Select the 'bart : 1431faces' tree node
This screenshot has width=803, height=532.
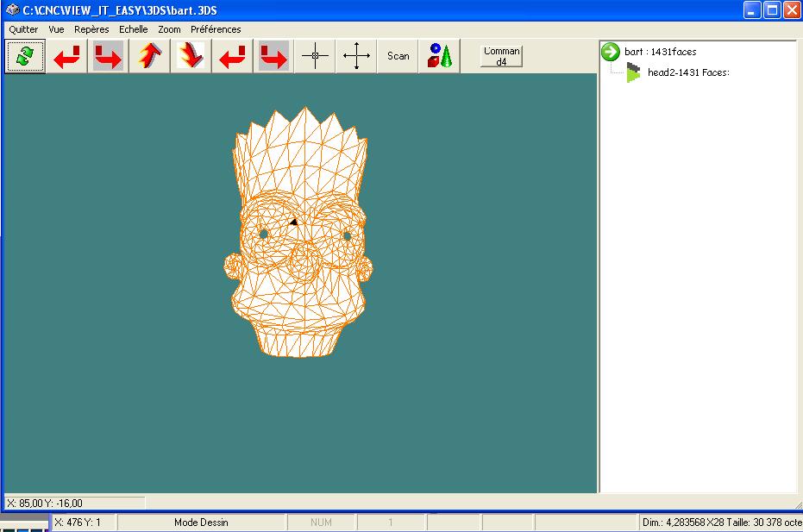coord(660,52)
